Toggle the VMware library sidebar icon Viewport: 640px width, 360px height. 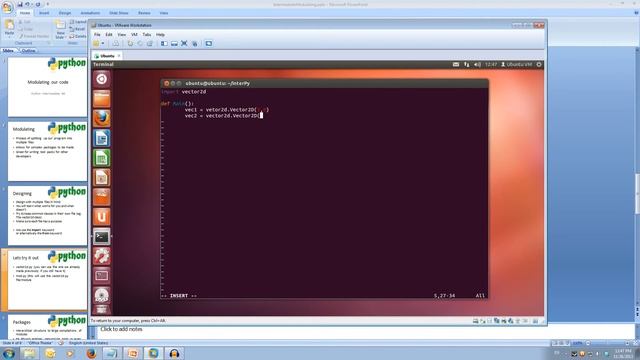164,43
